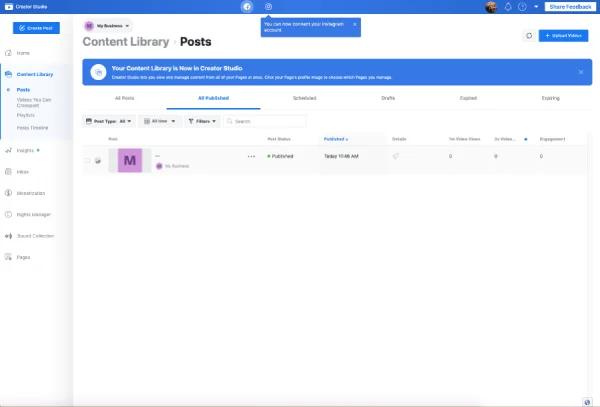Expand the Post Type dropdown

[x=109, y=121]
